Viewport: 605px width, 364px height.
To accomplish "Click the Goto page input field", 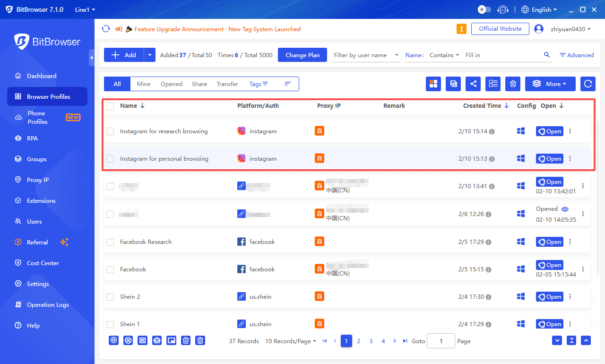I will [441, 341].
